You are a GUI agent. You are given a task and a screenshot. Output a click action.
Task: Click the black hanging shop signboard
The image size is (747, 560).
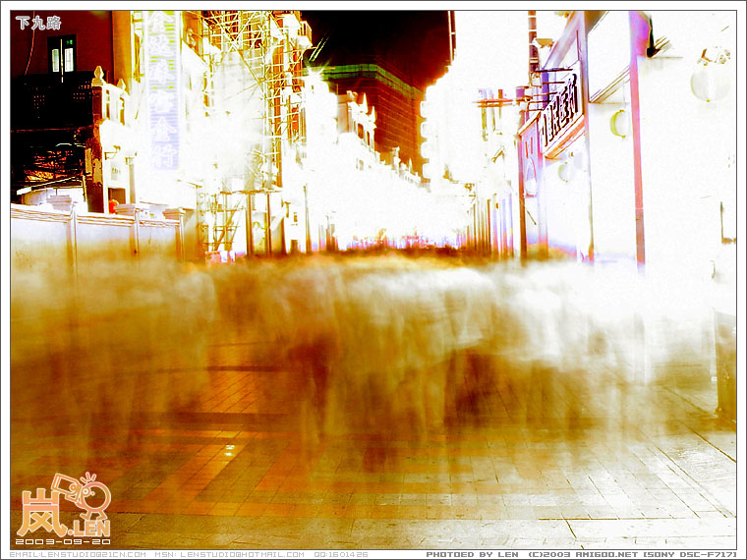(x=560, y=113)
